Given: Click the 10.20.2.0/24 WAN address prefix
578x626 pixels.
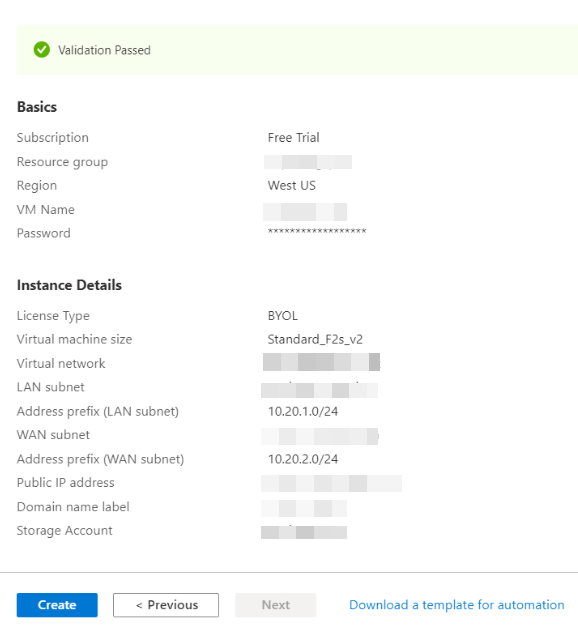Looking at the screenshot, I should pos(303,459).
